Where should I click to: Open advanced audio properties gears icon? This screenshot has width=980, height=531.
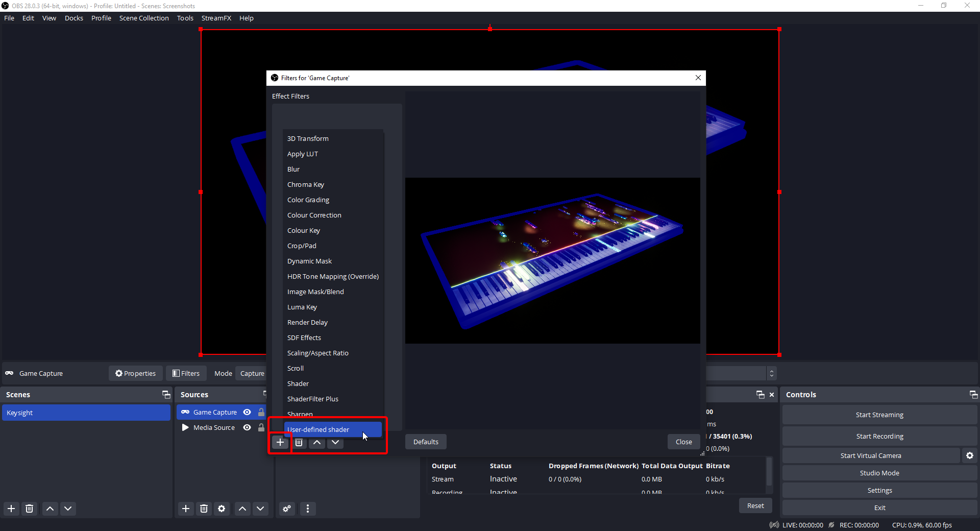(287, 509)
